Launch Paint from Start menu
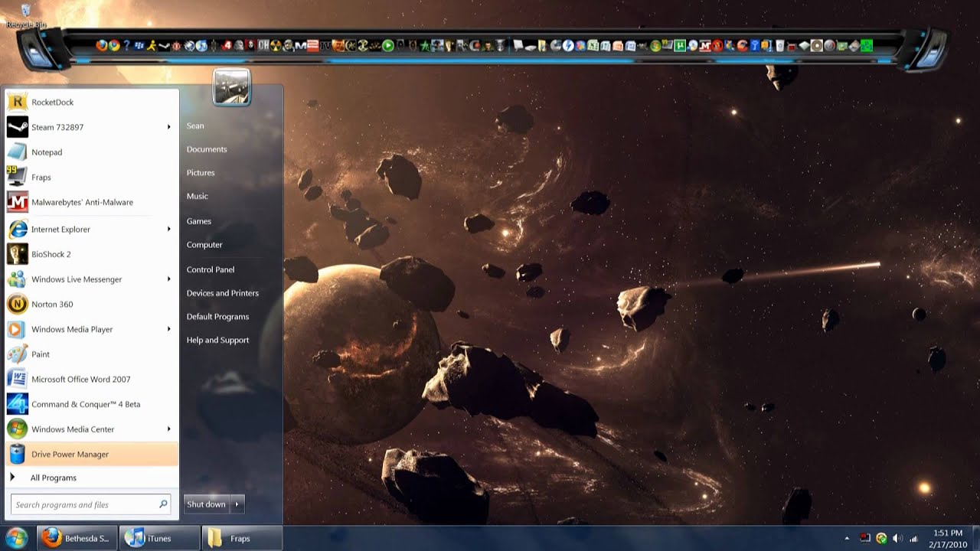Image resolution: width=980 pixels, height=551 pixels. pos(92,354)
